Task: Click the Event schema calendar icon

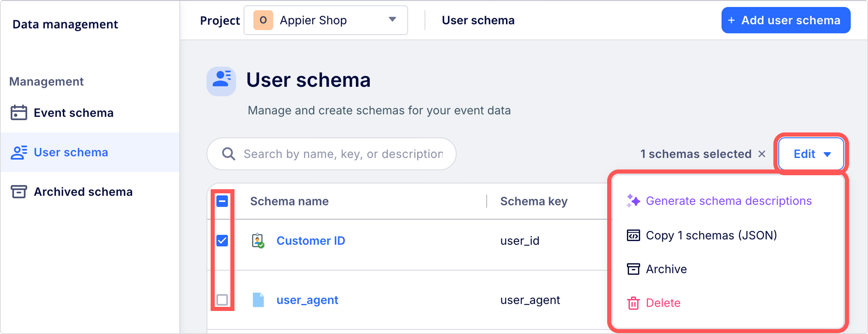Action: click(x=19, y=113)
